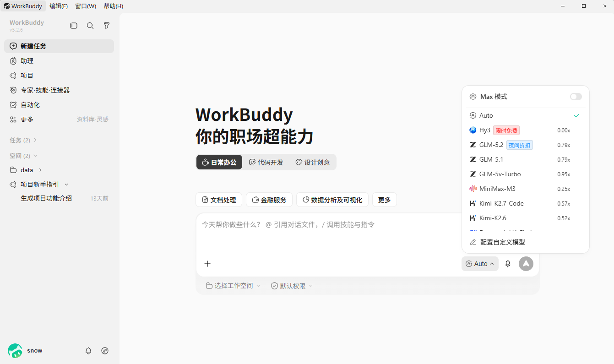Click the link icon beside the bell
614x364 pixels.
pos(105,351)
